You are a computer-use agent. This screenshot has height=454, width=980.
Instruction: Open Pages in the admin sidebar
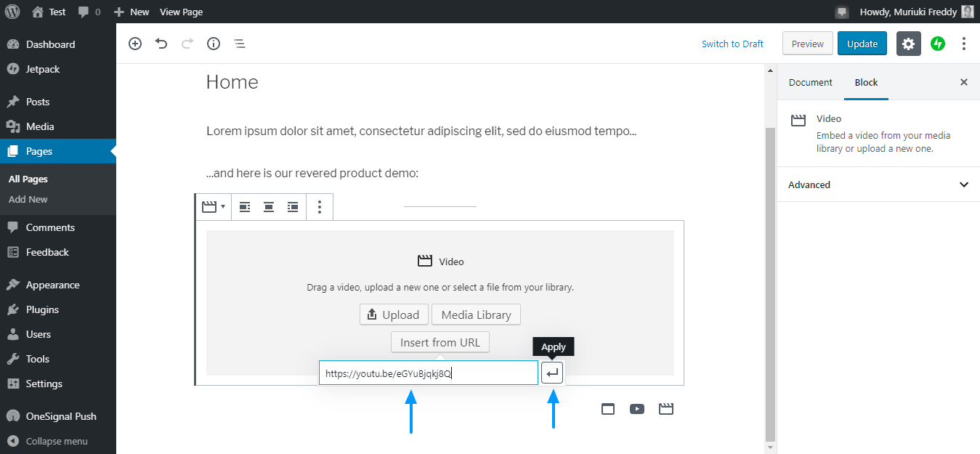(x=39, y=151)
